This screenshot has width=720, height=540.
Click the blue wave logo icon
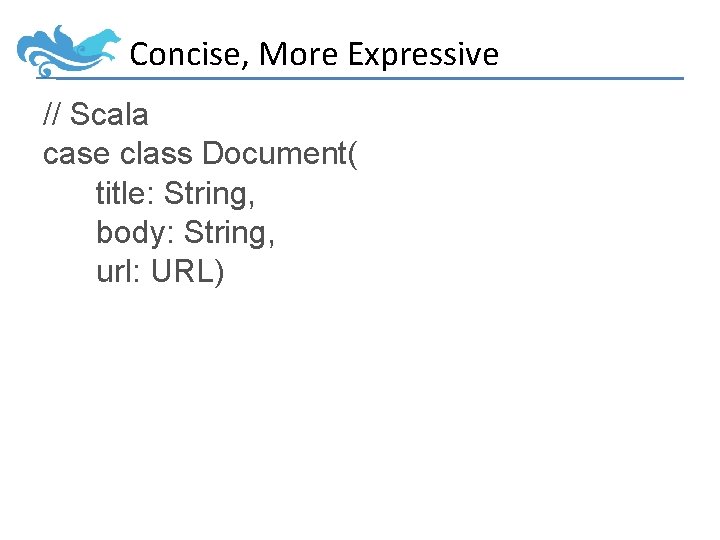point(68,52)
